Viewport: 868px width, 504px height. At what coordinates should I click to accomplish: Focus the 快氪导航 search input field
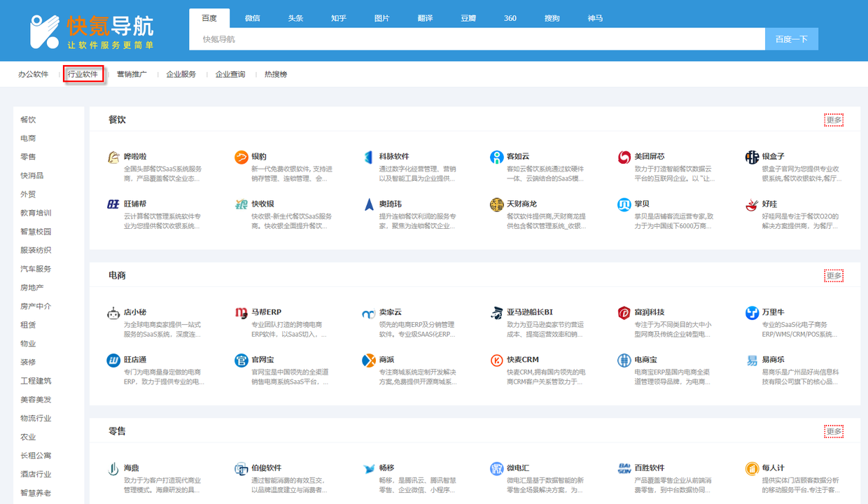coord(477,39)
